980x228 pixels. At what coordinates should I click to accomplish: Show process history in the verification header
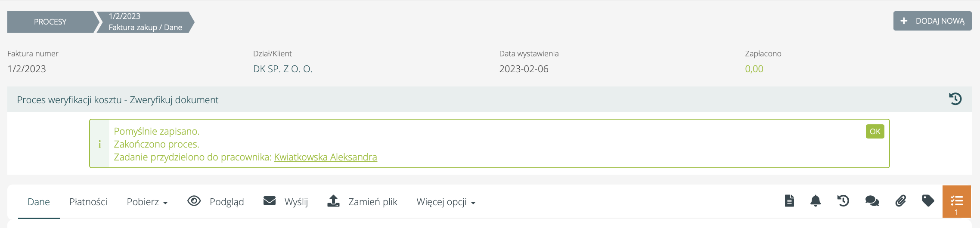coord(955,99)
